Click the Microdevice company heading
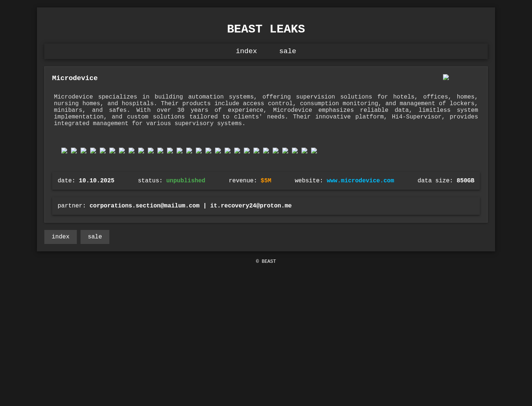 click(75, 78)
